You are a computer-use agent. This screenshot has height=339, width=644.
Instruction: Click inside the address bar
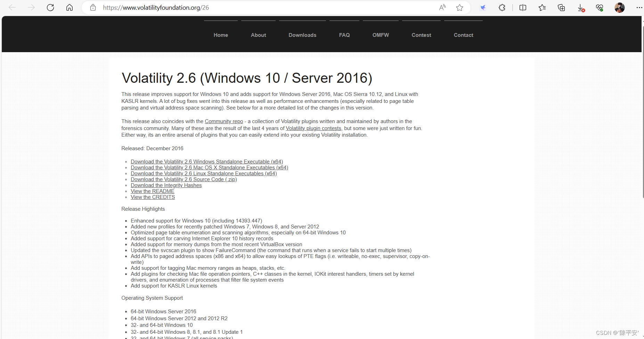243,7
